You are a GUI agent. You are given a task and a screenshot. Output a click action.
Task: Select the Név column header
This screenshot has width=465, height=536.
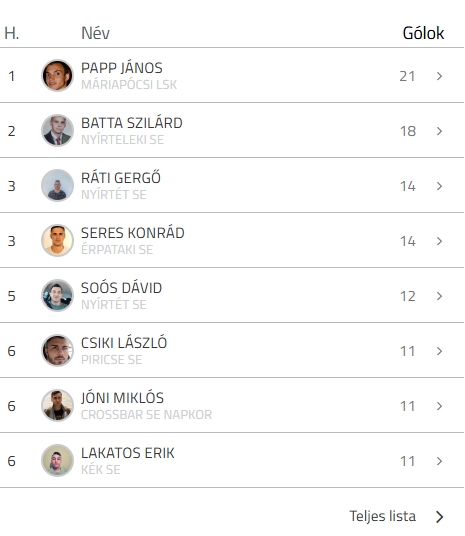[x=95, y=33]
